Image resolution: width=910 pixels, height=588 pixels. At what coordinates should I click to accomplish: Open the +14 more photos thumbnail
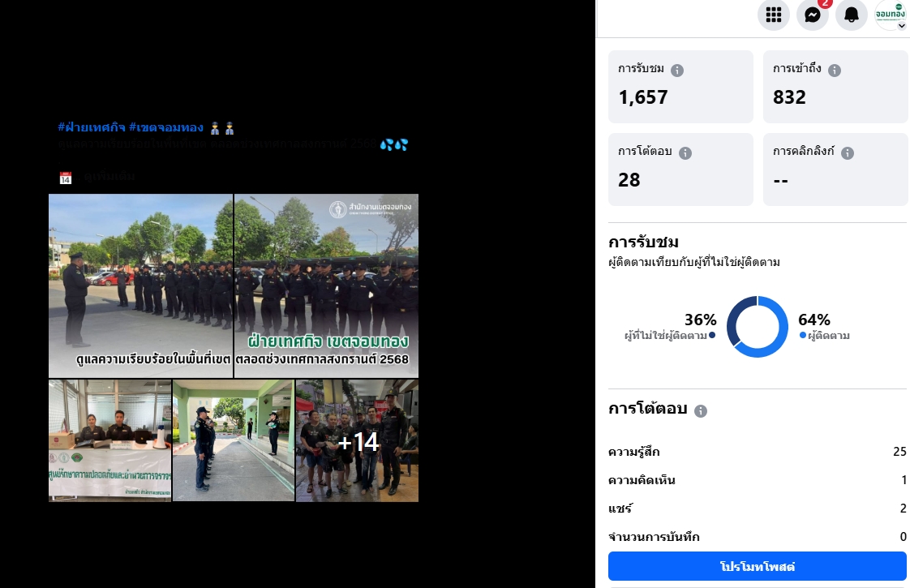357,440
